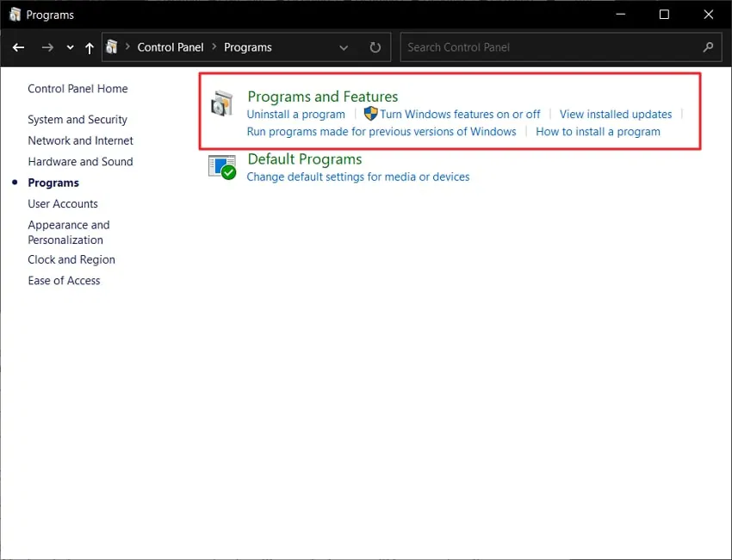The height and width of the screenshot is (560, 732).
Task: Open User Accounts category
Action: pos(63,203)
